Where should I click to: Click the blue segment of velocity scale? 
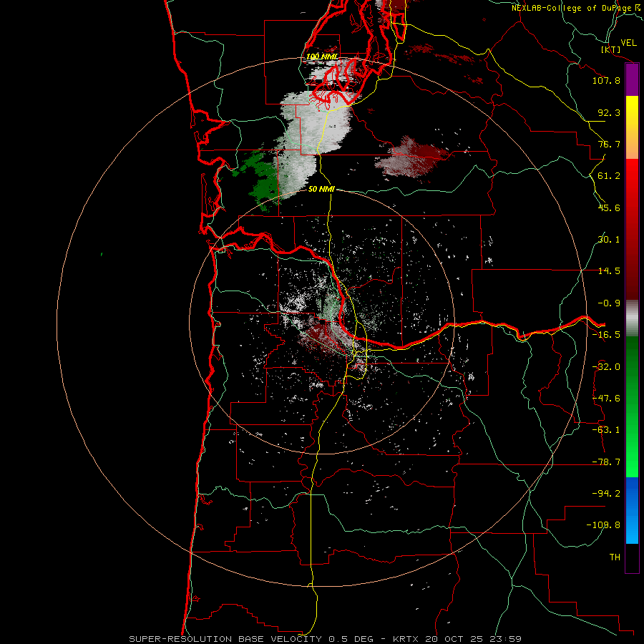(632, 510)
